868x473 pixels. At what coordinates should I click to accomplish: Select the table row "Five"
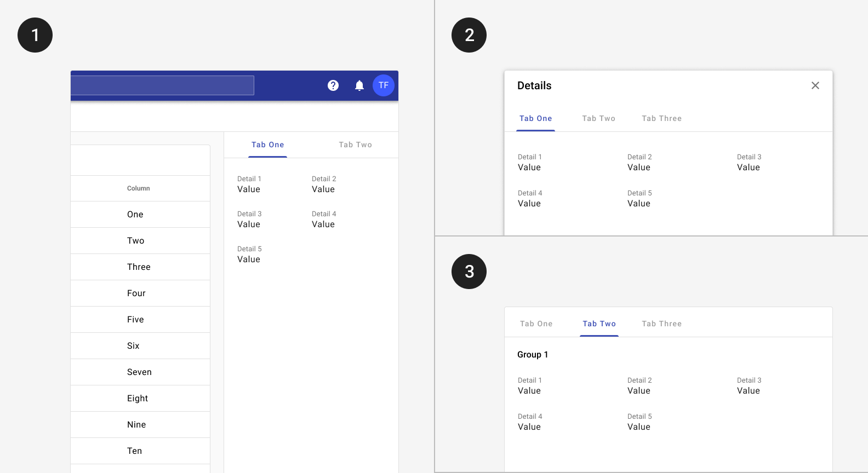(140, 320)
